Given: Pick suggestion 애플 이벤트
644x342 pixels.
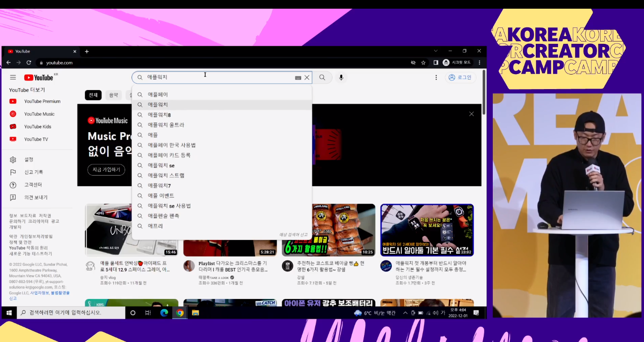Looking at the screenshot, I should tap(222, 196).
